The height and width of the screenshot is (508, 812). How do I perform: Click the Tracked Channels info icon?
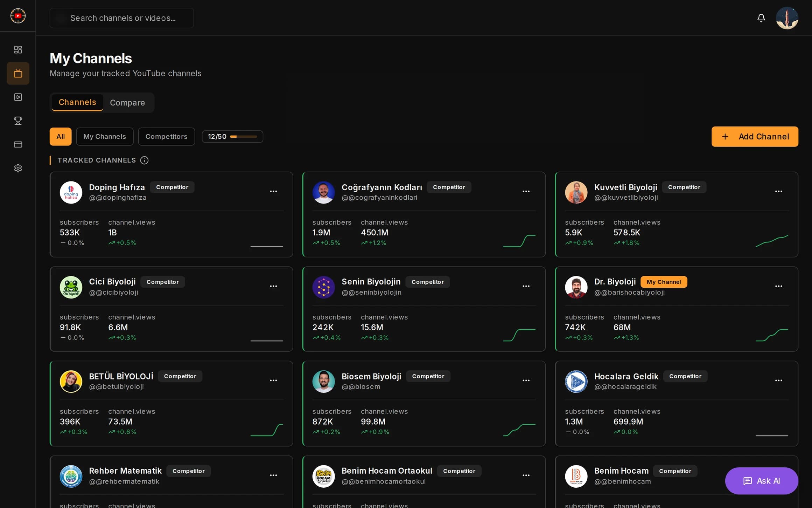144,160
